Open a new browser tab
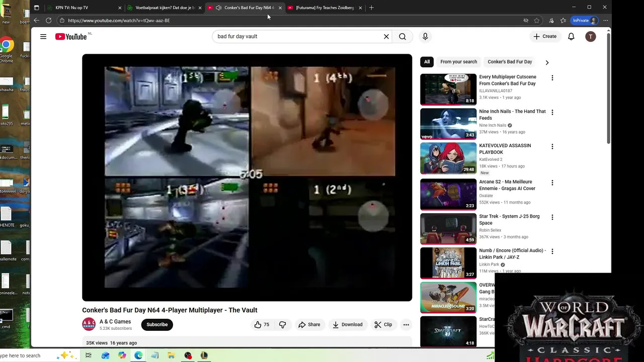Viewport: 644px width, 362px height. [371, 8]
